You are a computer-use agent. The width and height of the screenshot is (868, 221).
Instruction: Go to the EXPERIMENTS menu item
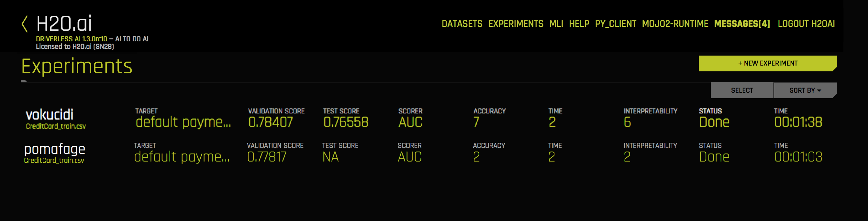coord(516,24)
